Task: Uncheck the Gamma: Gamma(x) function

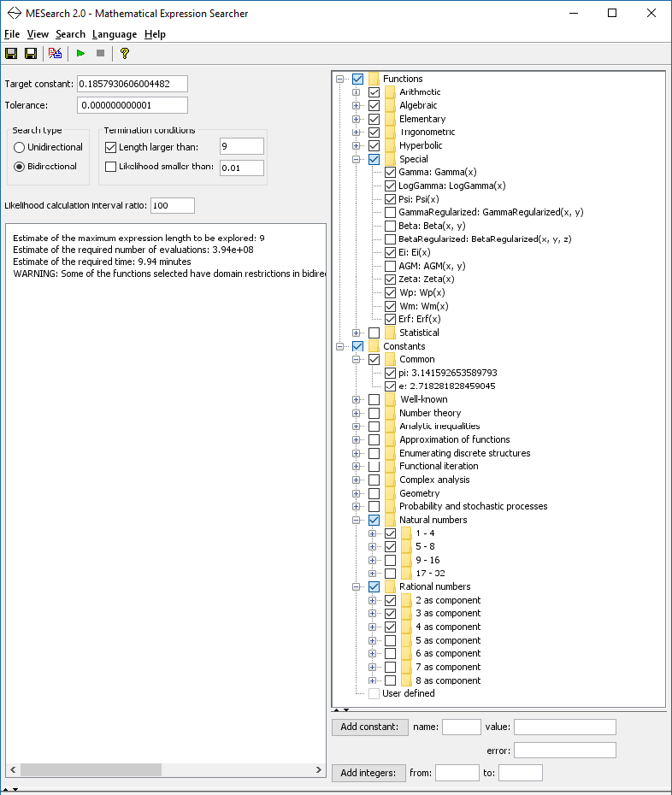Action: pos(391,173)
